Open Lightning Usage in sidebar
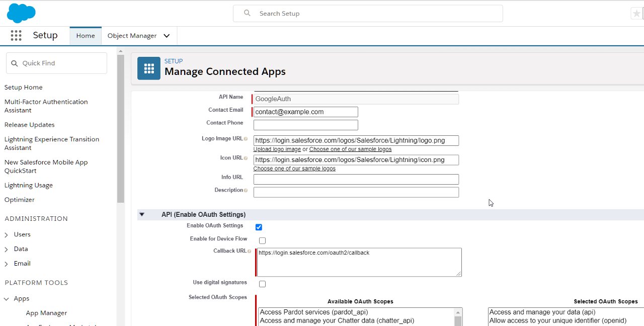Image resolution: width=644 pixels, height=326 pixels. (28, 185)
